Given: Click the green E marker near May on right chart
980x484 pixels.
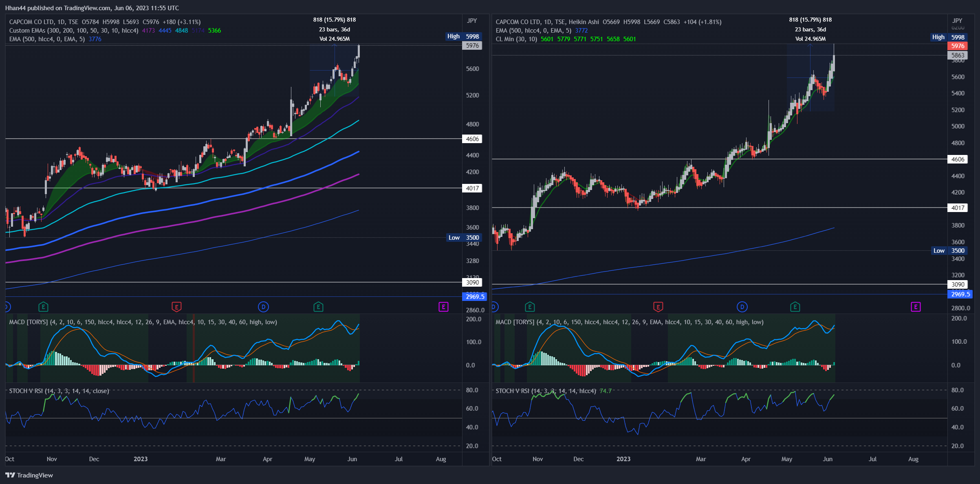Looking at the screenshot, I should (x=795, y=307).
